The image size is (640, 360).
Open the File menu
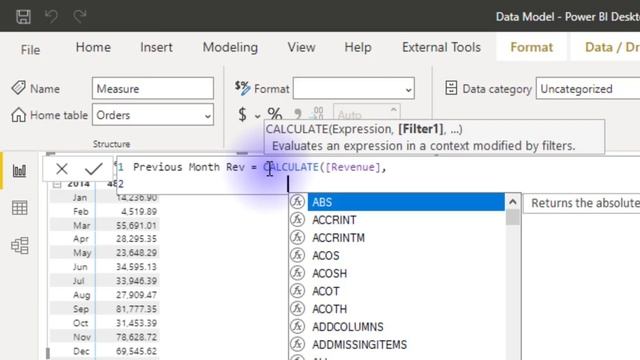coord(30,50)
